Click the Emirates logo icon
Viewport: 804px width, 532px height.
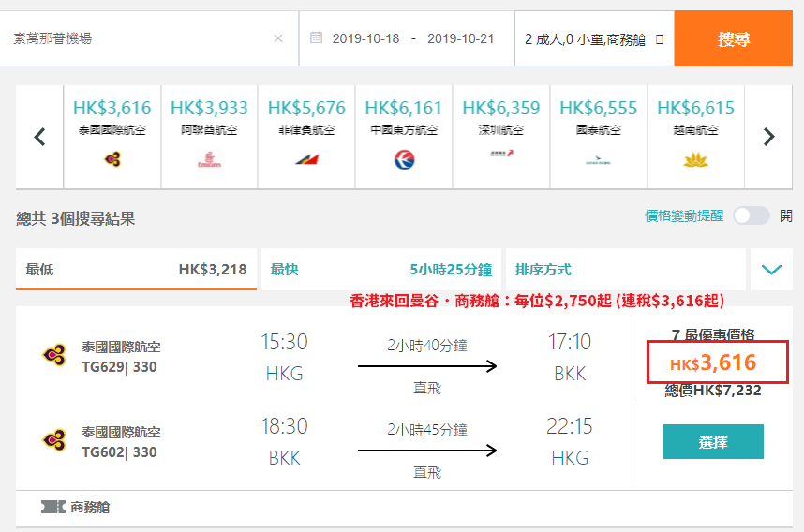point(209,159)
